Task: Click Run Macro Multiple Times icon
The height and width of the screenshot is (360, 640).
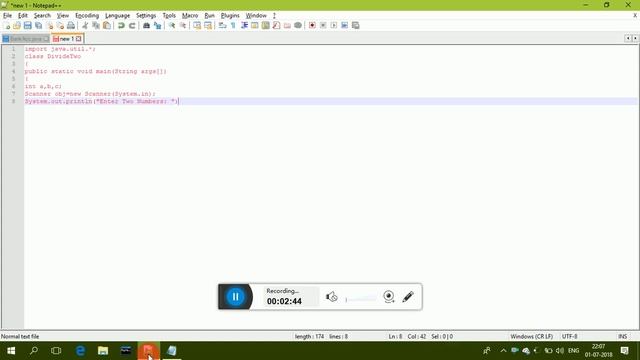Action: click(x=344, y=25)
